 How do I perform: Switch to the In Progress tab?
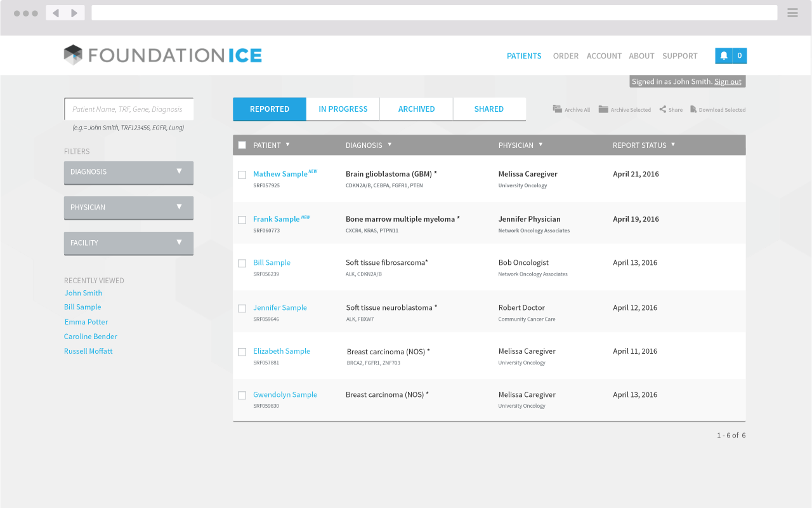coord(343,109)
